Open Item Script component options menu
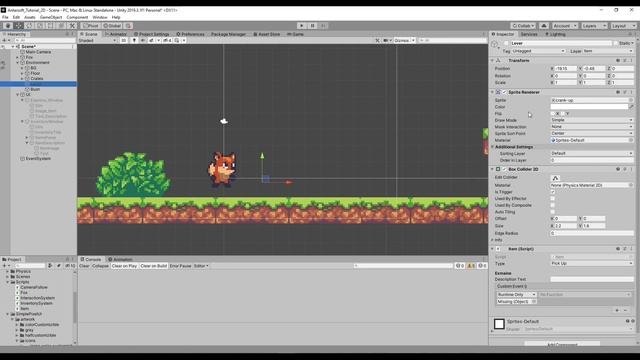 click(631, 249)
